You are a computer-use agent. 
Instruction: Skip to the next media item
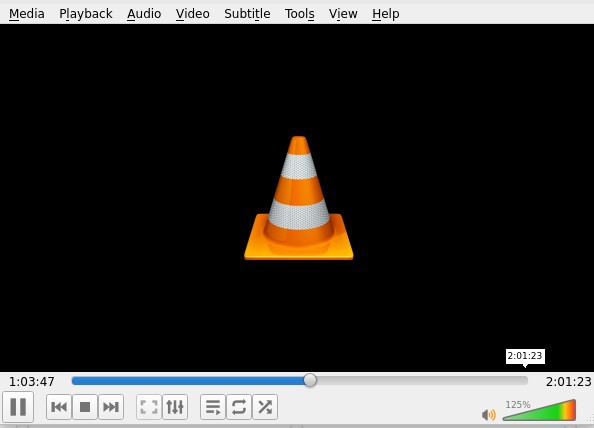coord(111,407)
